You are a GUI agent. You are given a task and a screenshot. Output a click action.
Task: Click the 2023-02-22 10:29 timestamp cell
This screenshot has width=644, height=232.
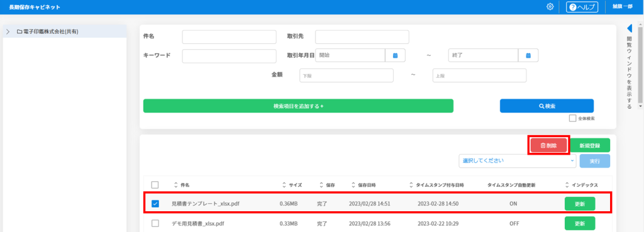[438, 223]
